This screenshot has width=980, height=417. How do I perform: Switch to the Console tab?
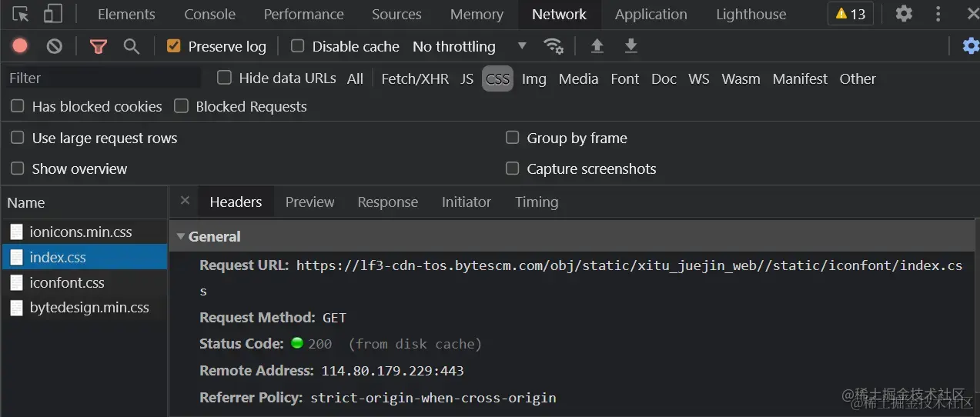[x=210, y=15]
